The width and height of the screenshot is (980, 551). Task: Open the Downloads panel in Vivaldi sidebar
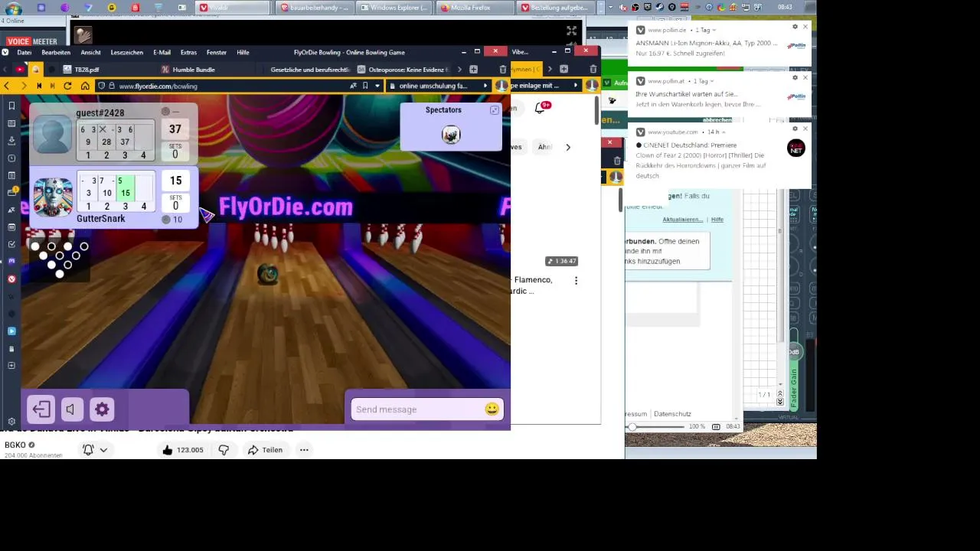pos(11,141)
